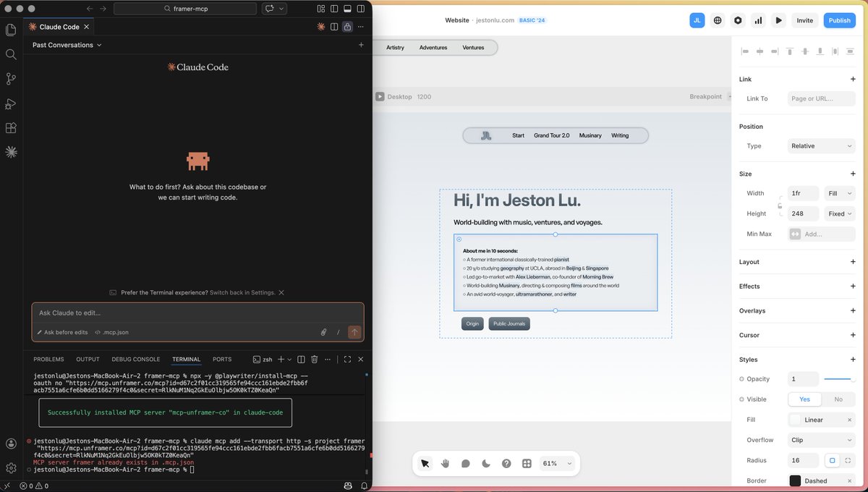Select the pointer tool in Framer toolbar
The height and width of the screenshot is (492, 868).
[x=425, y=463]
